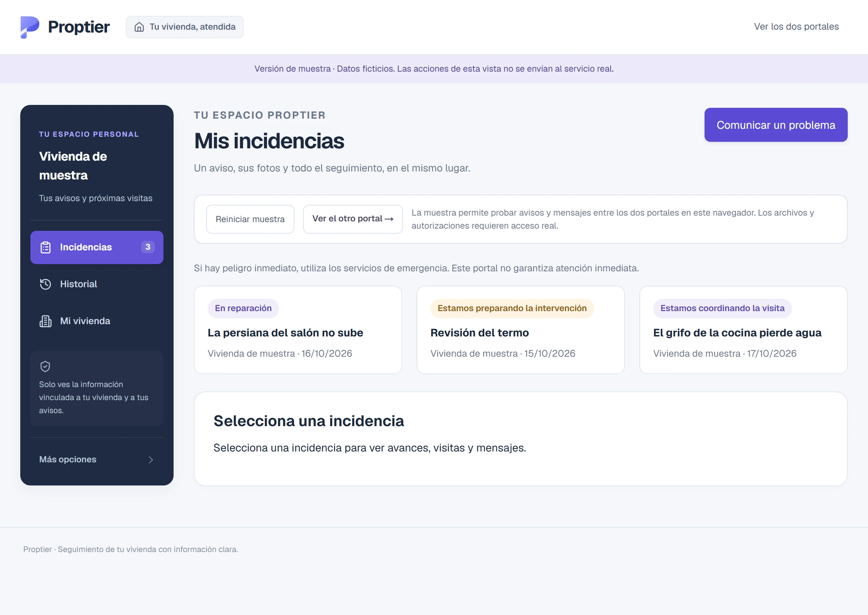Expand Más opciones chevron arrow
Screen dimensions: 868x615
point(151,459)
